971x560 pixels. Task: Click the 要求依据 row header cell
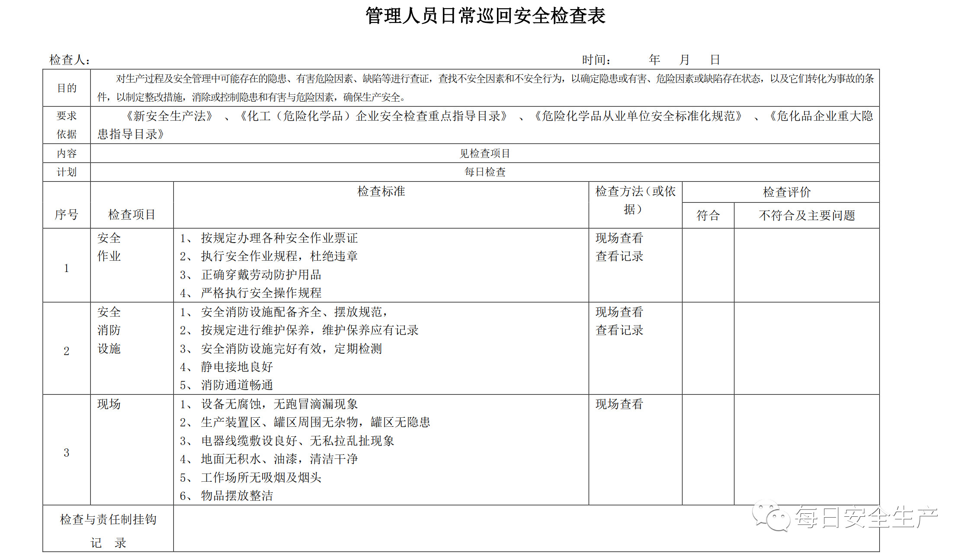pos(67,125)
